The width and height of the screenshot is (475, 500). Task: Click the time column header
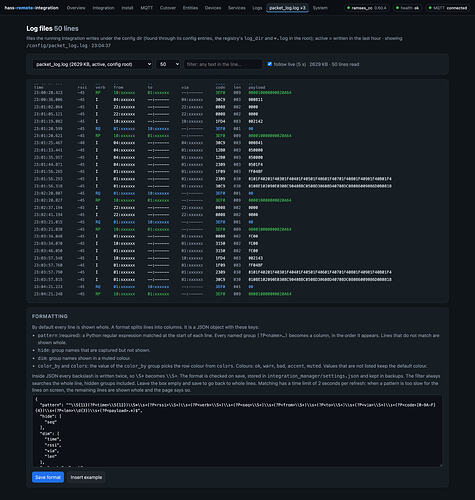coord(39,87)
